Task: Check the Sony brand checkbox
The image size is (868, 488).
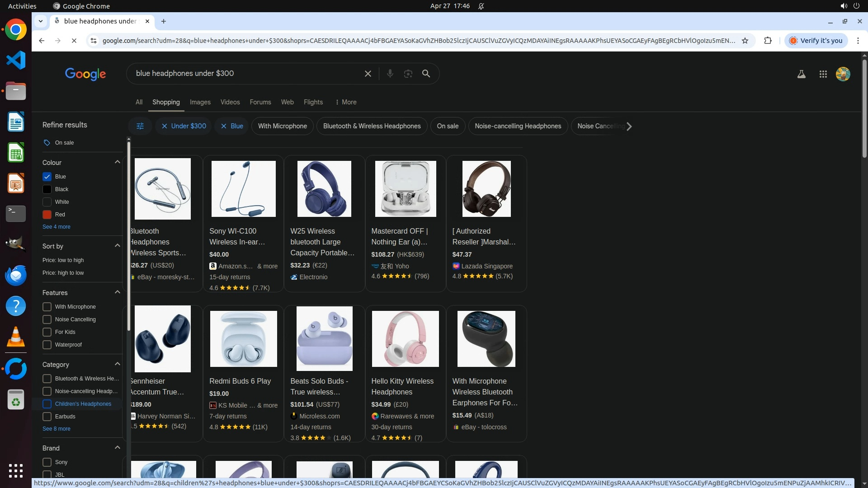Action: (x=47, y=462)
